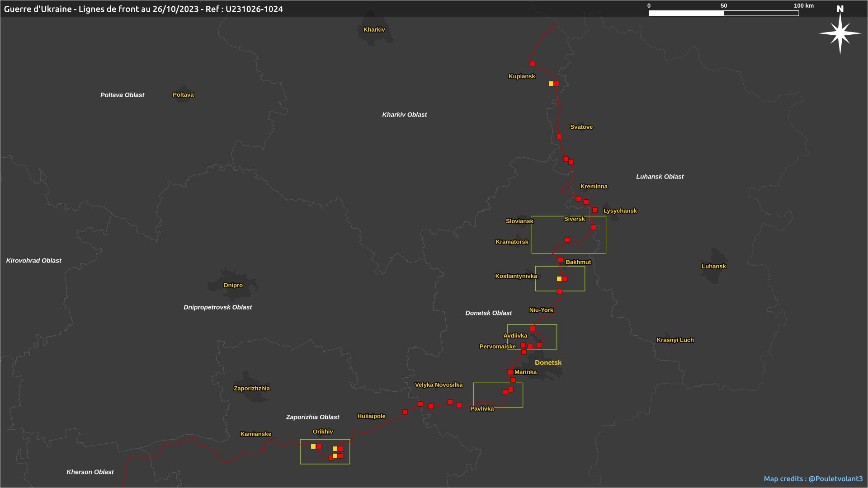Click the Kostiantynivka label

pyautogui.click(x=516, y=276)
